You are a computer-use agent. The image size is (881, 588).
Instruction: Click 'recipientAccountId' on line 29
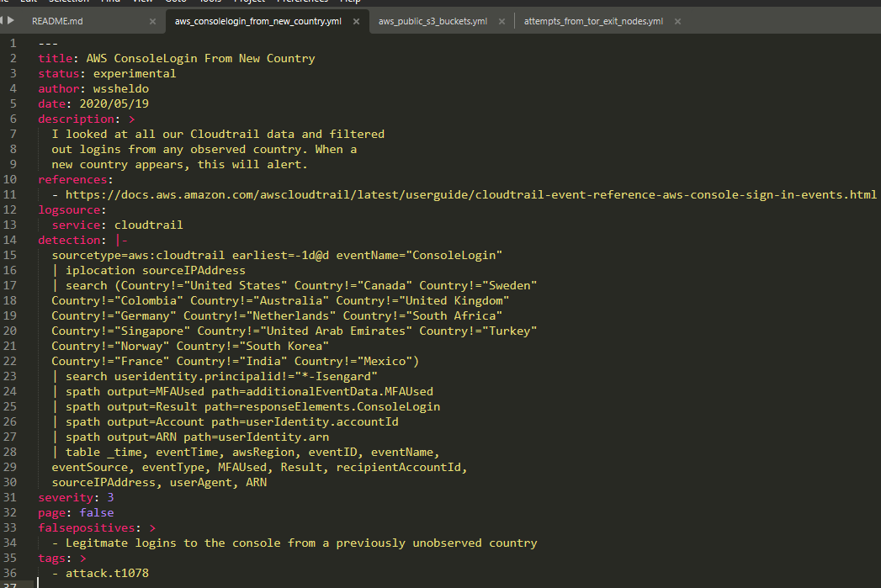click(x=398, y=468)
